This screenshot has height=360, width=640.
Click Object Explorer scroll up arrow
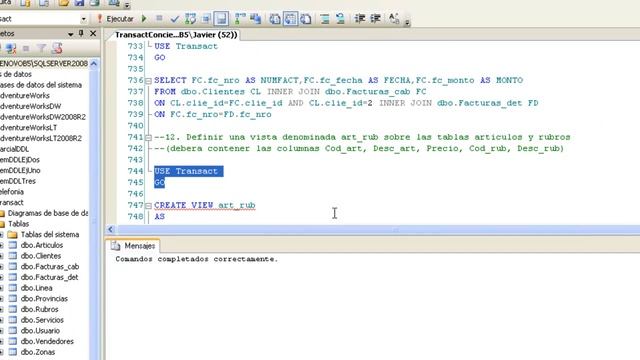[94, 64]
